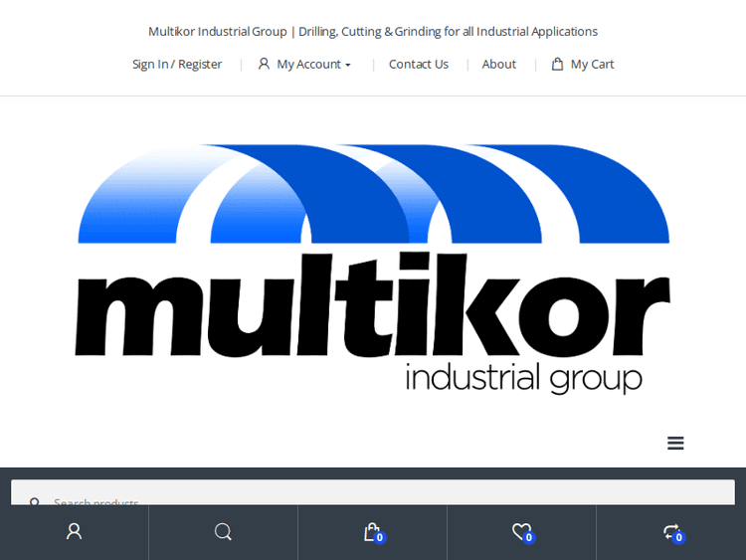View cart via bottom bar bag icon
This screenshot has width=746, height=560.
[x=374, y=532]
